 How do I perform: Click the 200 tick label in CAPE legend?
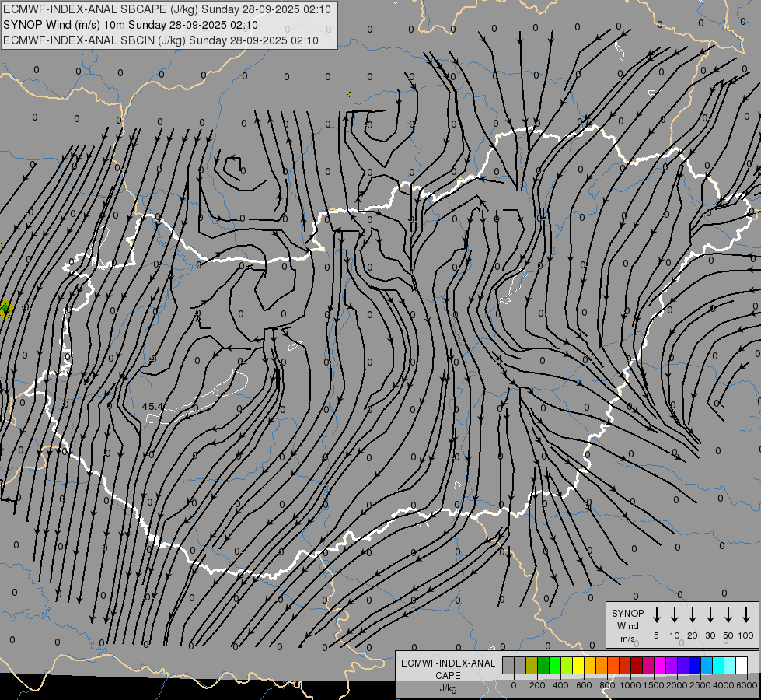(537, 685)
